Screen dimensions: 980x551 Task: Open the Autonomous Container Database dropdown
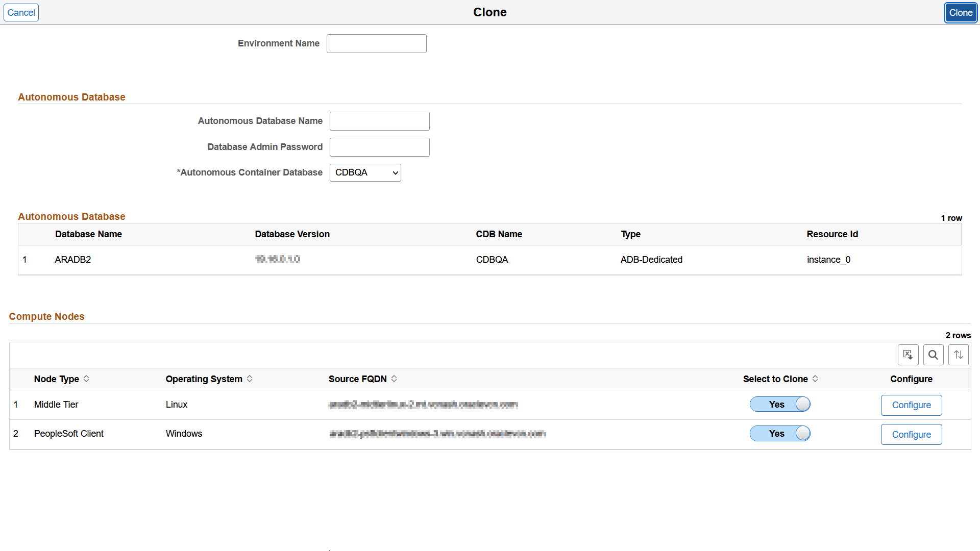[x=365, y=172]
